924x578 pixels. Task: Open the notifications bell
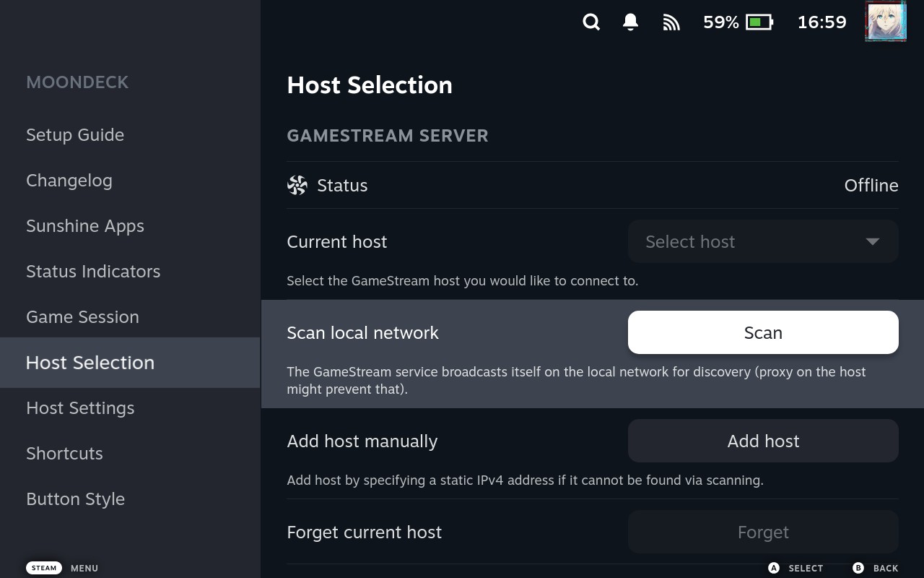pyautogui.click(x=630, y=22)
